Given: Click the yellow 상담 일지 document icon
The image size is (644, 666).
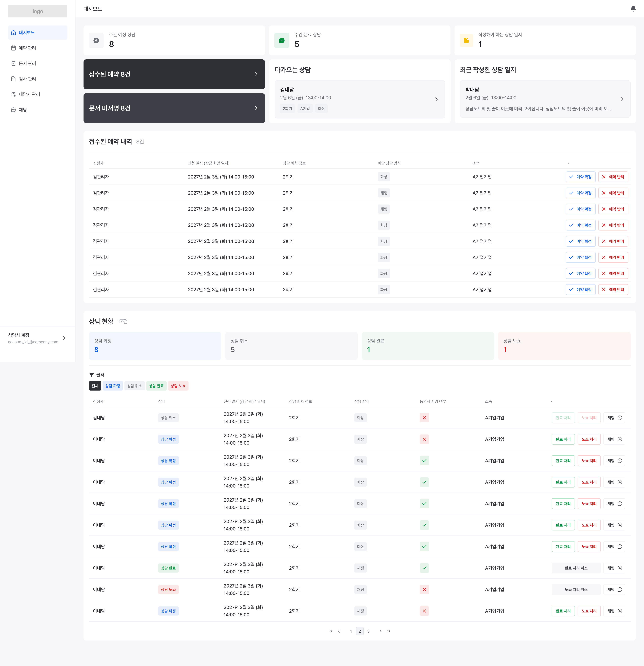Looking at the screenshot, I should point(466,40).
